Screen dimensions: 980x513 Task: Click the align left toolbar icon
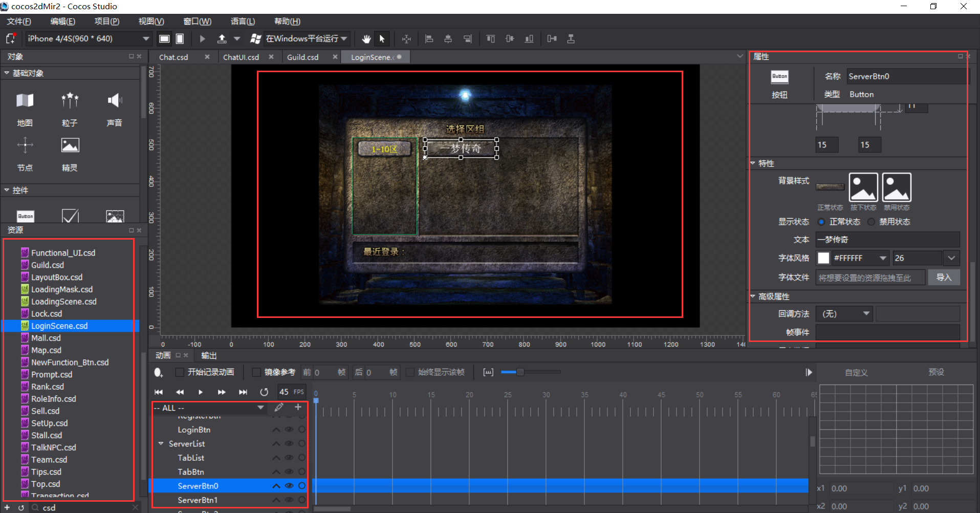coord(429,39)
